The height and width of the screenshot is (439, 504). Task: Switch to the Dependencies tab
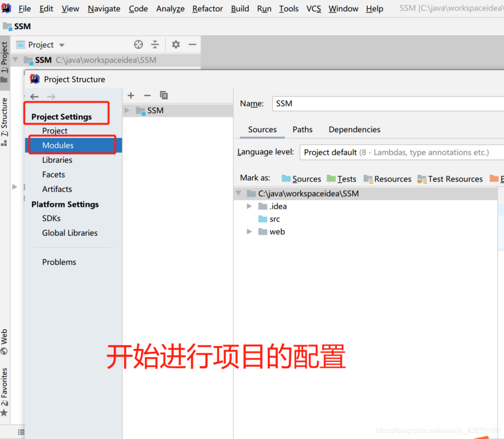(x=354, y=129)
